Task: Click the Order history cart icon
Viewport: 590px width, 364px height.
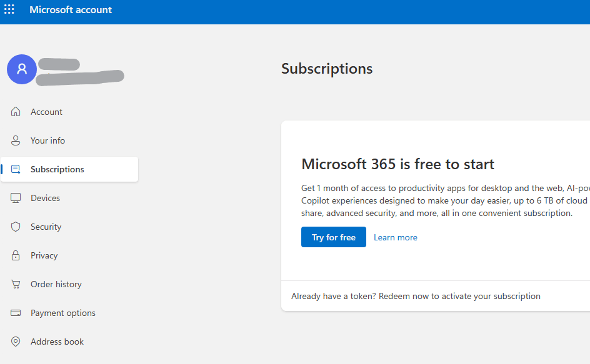Action: (x=16, y=284)
